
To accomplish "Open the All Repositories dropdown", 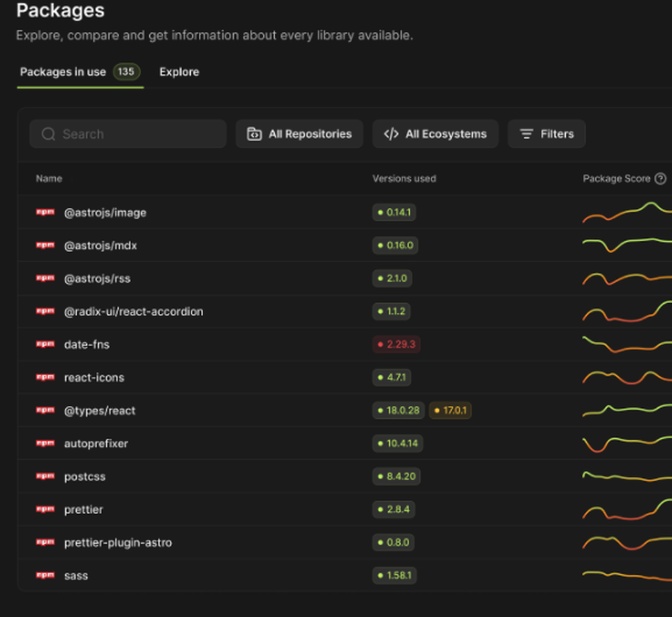I will point(299,134).
